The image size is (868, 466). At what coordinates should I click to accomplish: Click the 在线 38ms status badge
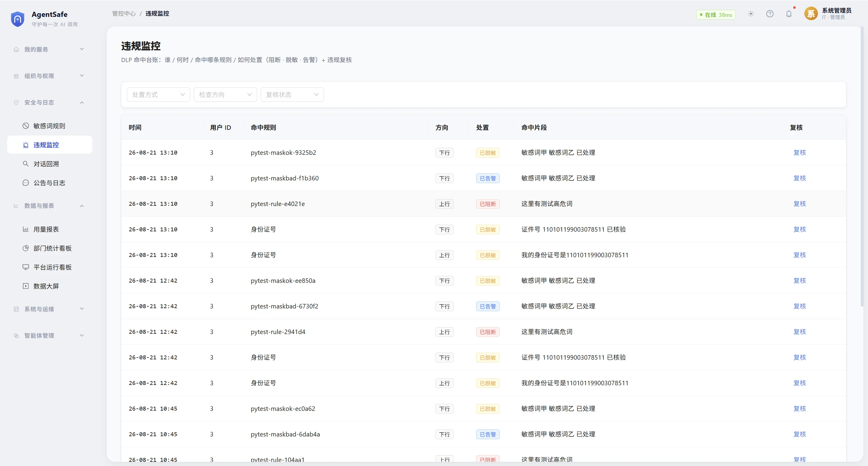pyautogui.click(x=716, y=15)
